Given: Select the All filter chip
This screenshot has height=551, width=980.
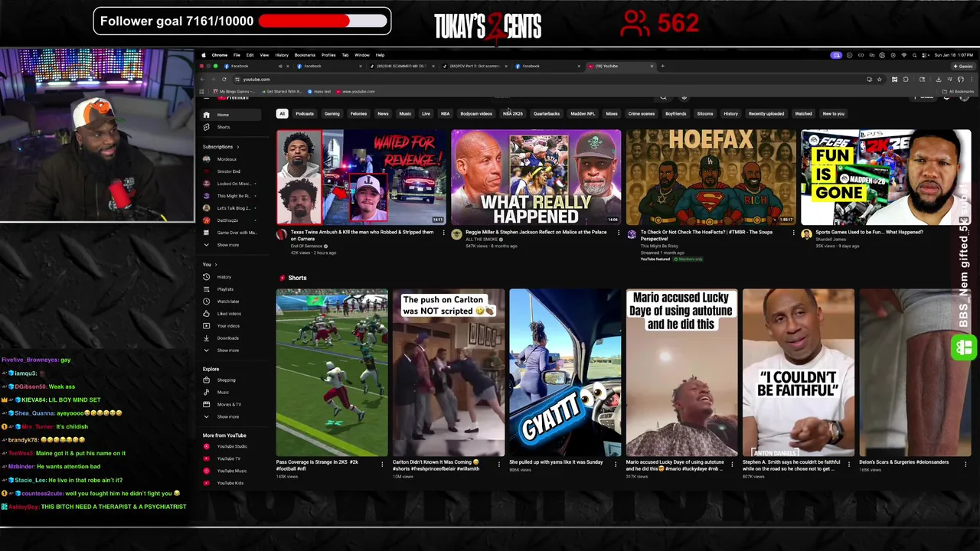Looking at the screenshot, I should (x=282, y=114).
